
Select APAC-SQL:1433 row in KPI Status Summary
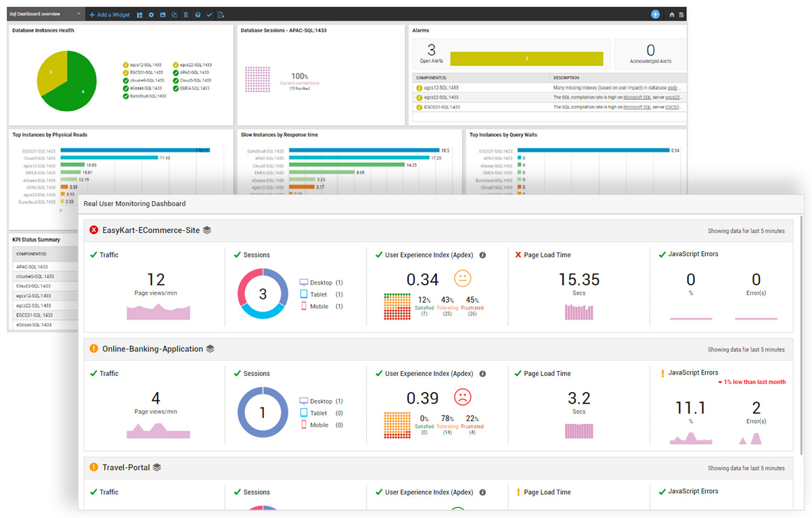[46, 267]
